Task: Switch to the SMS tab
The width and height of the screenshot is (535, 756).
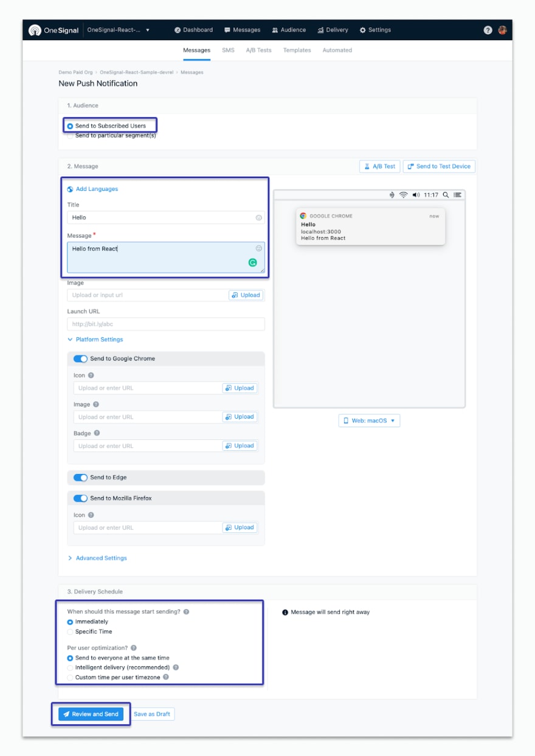Action: point(228,50)
